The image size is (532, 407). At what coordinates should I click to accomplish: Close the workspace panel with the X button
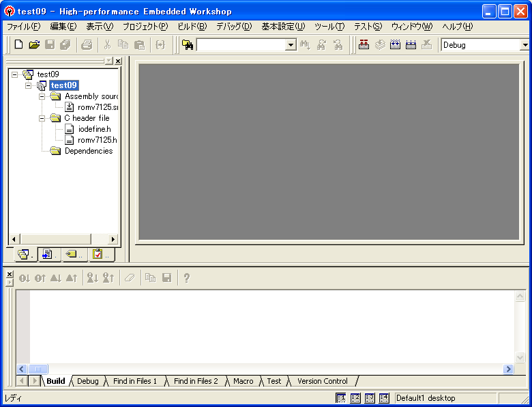(x=118, y=61)
